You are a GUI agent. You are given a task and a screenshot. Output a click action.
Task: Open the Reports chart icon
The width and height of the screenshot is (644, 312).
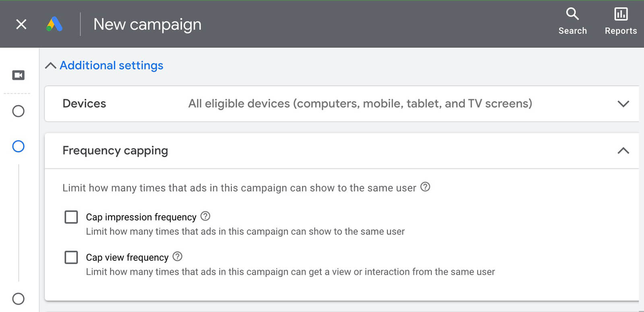tap(621, 14)
